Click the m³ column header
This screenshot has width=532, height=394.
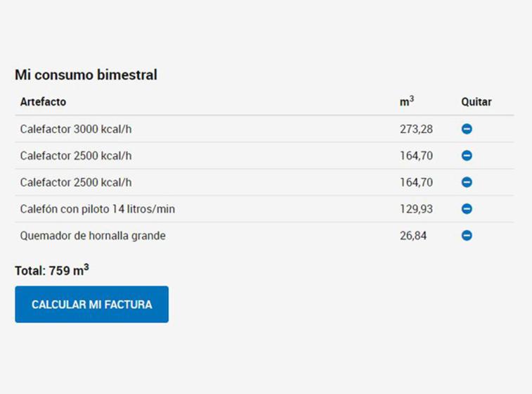coord(407,101)
